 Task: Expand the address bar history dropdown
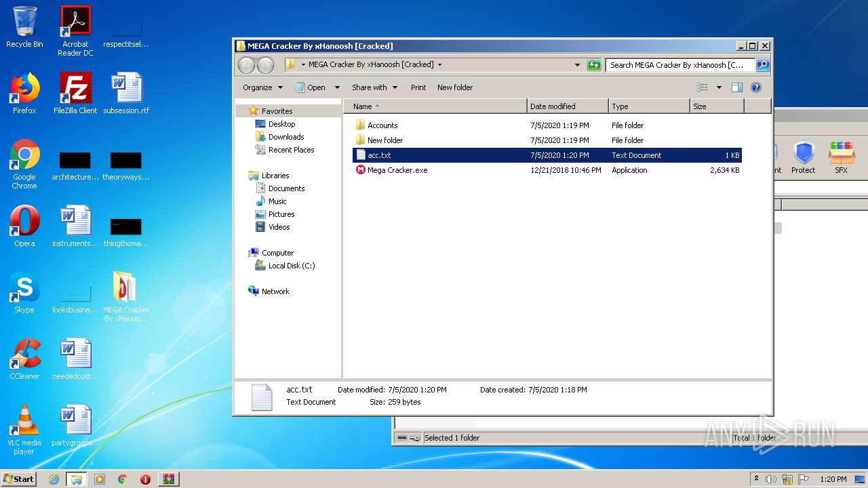[577, 65]
